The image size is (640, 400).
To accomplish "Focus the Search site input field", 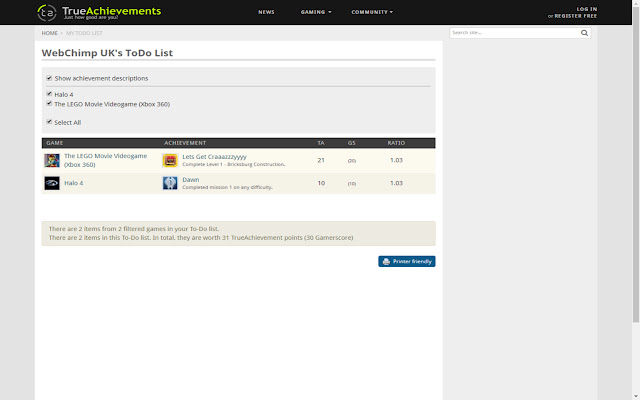I will tap(514, 33).
